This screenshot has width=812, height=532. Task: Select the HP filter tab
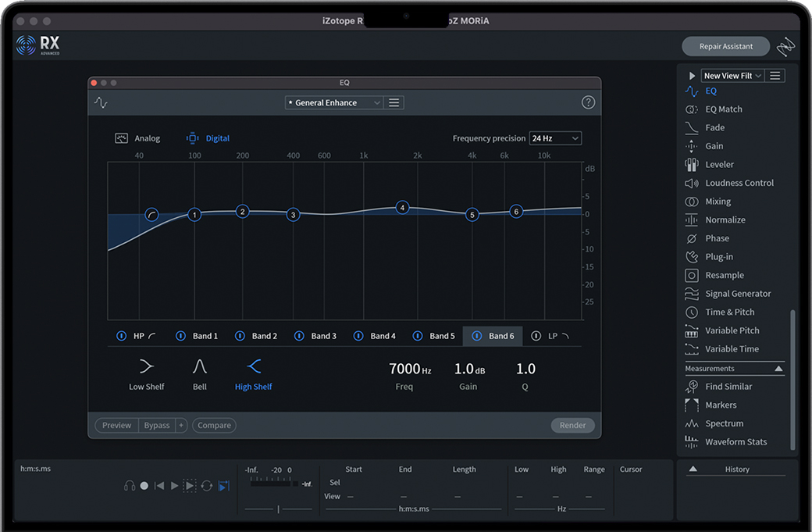click(x=139, y=336)
